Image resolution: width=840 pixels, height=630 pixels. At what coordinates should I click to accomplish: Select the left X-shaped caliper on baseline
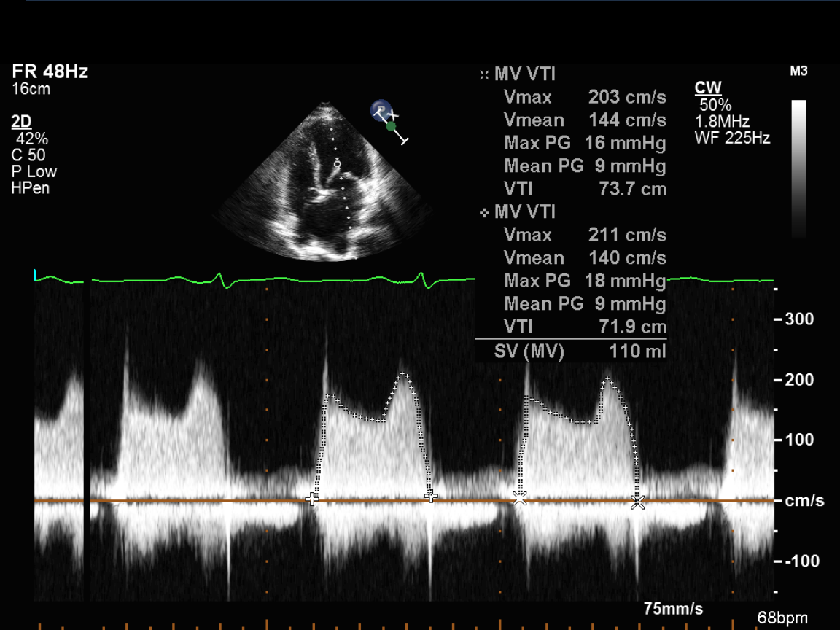click(519, 498)
